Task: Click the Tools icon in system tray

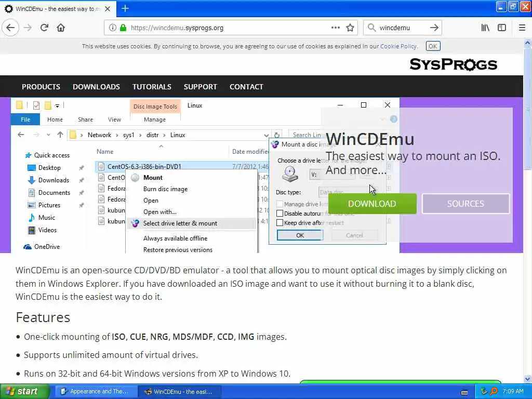Action: tap(484, 391)
